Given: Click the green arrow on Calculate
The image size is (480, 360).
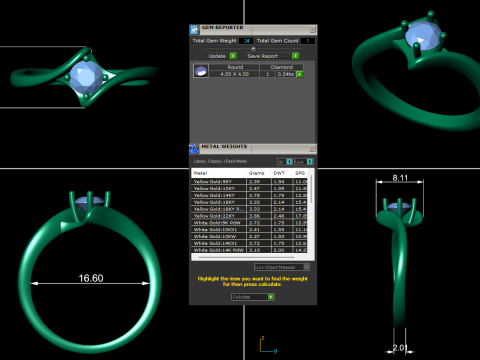Looking at the screenshot, I should 271,297.
